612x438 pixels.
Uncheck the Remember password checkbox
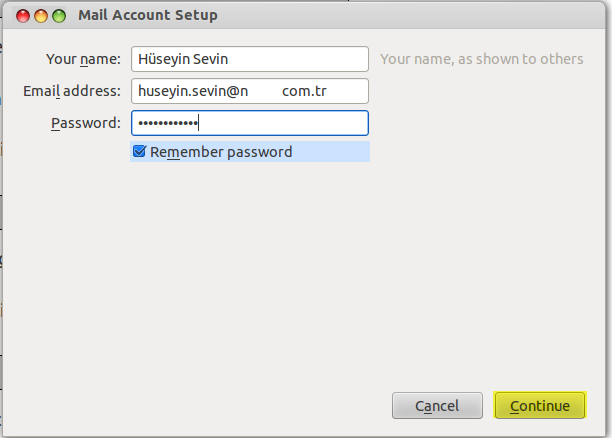(x=139, y=151)
